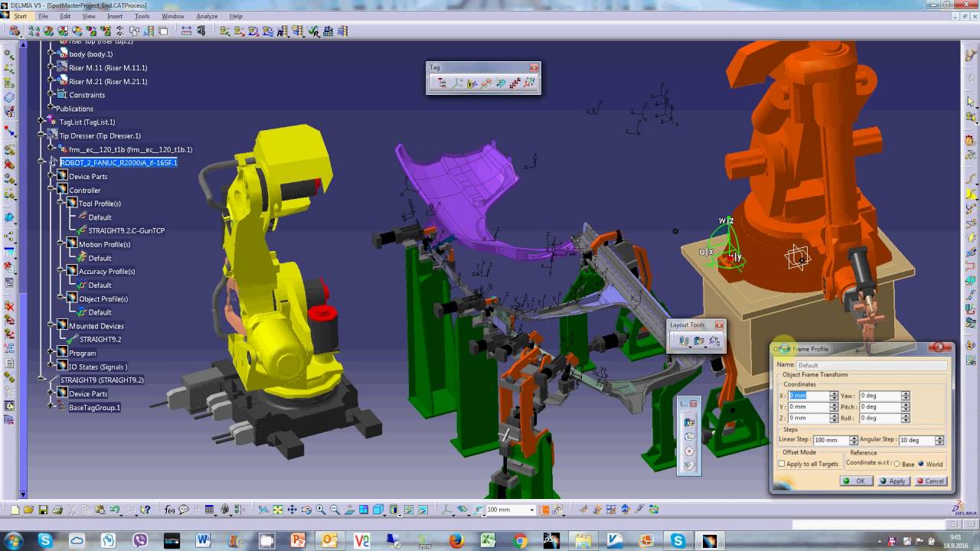980x551 pixels.
Task: Click the Yaw angle input field
Action: 880,396
